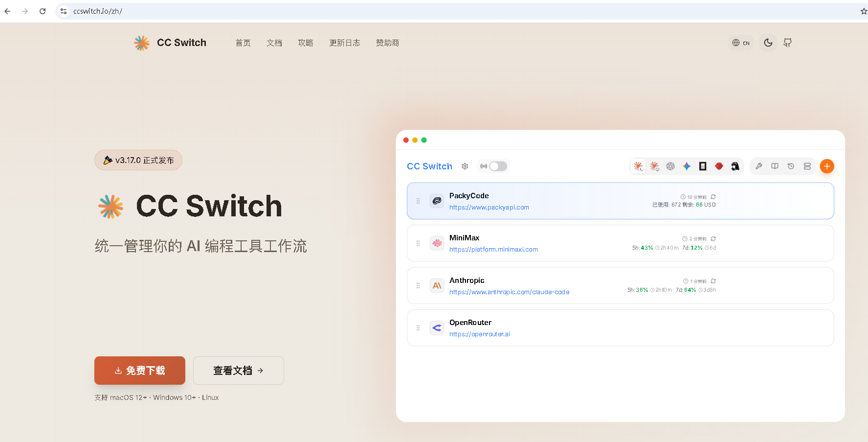Screen dimensions: 868x442
Task: Open the wrench tools icon
Action: click(758, 166)
